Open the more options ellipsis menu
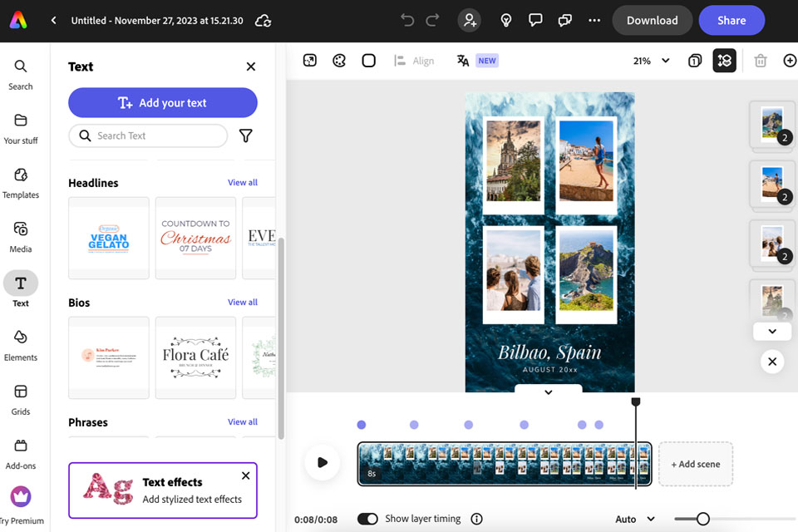This screenshot has width=798, height=532. [x=594, y=20]
